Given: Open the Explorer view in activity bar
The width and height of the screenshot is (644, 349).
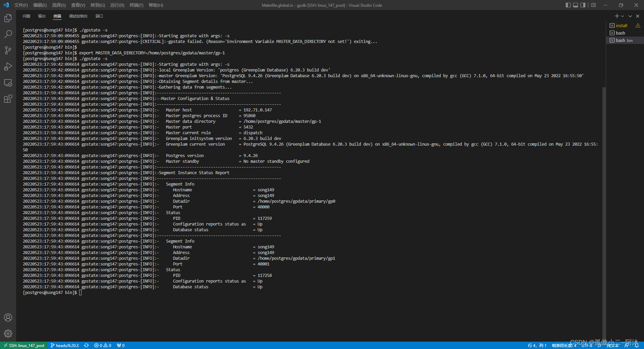Looking at the screenshot, I should click(8, 18).
